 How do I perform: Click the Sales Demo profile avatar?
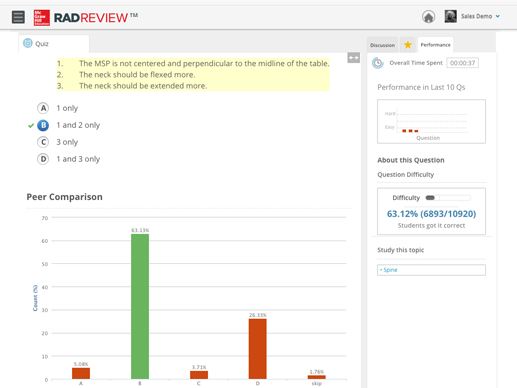450,16
